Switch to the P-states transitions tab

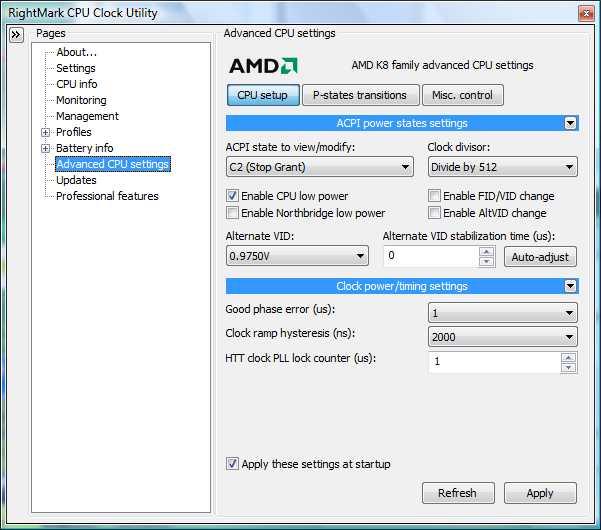click(x=360, y=95)
